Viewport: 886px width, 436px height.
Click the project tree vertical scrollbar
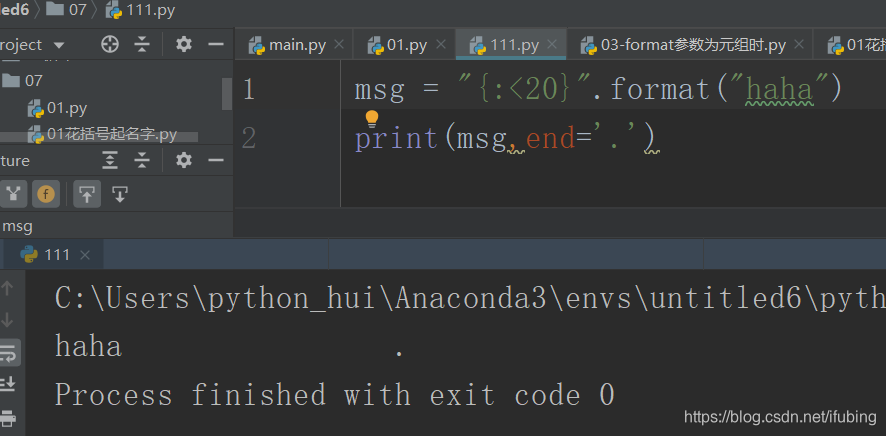tap(227, 94)
